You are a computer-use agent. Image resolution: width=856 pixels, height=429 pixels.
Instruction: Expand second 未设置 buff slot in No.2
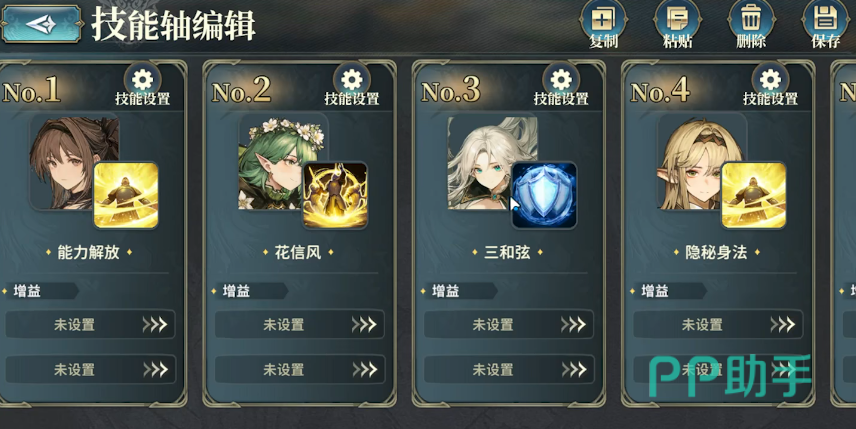click(299, 370)
